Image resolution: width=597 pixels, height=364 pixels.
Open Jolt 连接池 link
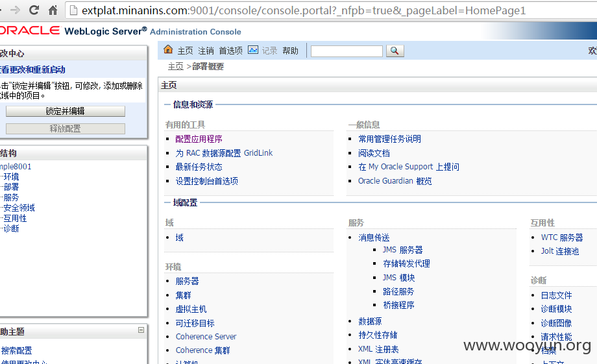coord(560,251)
